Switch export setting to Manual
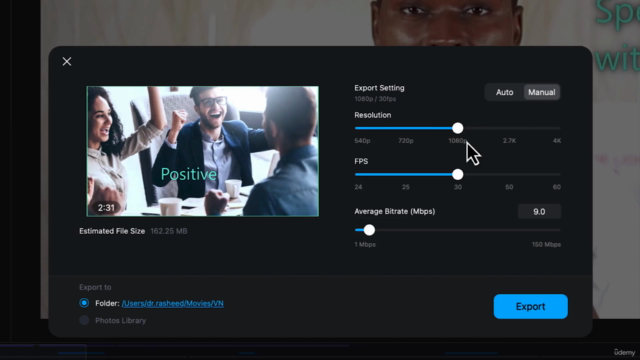This screenshot has height=360, width=640. point(542,92)
